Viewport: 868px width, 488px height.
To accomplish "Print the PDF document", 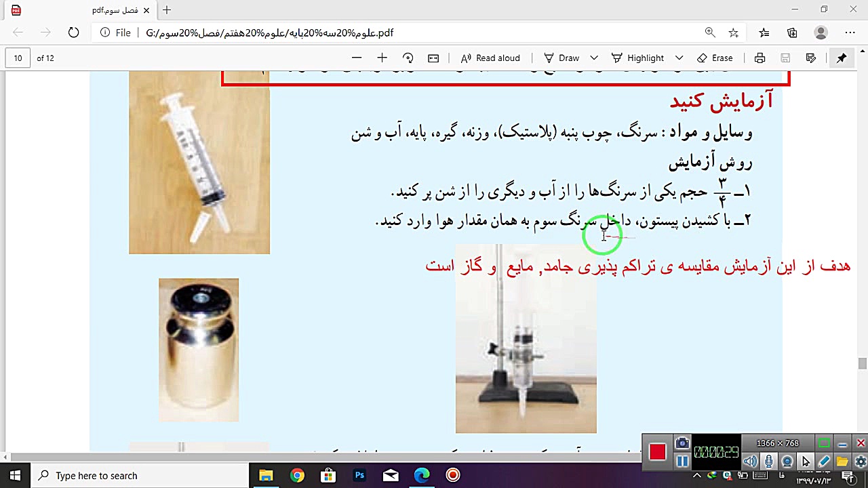I will click(759, 58).
